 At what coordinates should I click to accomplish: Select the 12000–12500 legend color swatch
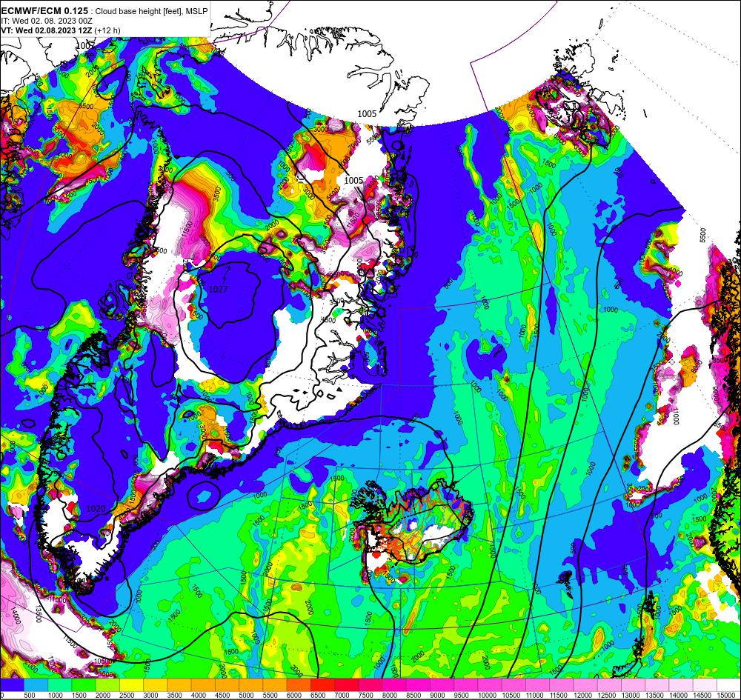pyautogui.click(x=586, y=685)
